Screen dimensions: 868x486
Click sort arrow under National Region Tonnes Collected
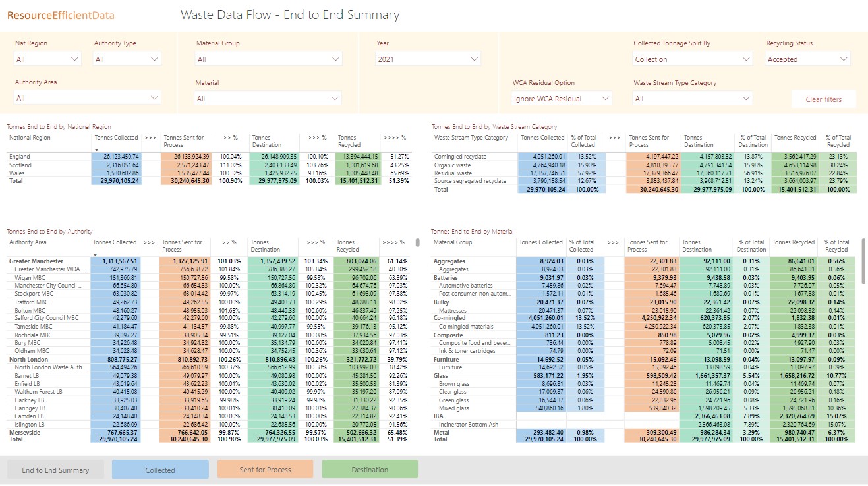tap(96, 150)
